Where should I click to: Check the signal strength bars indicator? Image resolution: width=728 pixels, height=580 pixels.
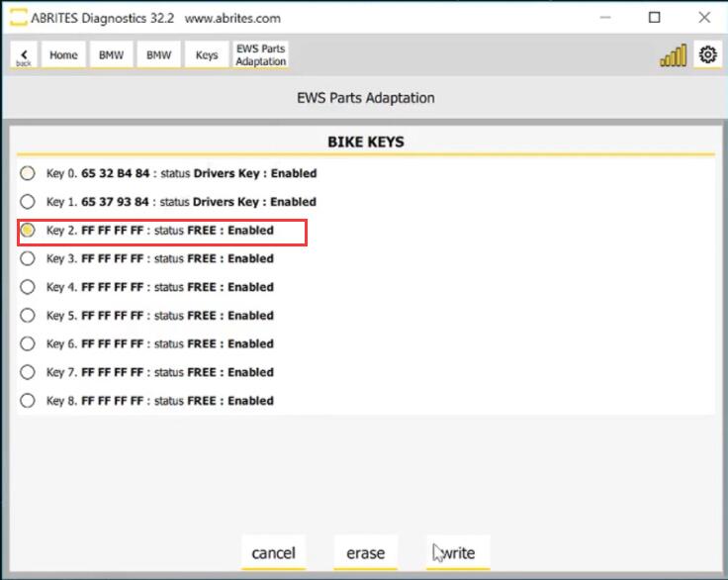point(674,55)
